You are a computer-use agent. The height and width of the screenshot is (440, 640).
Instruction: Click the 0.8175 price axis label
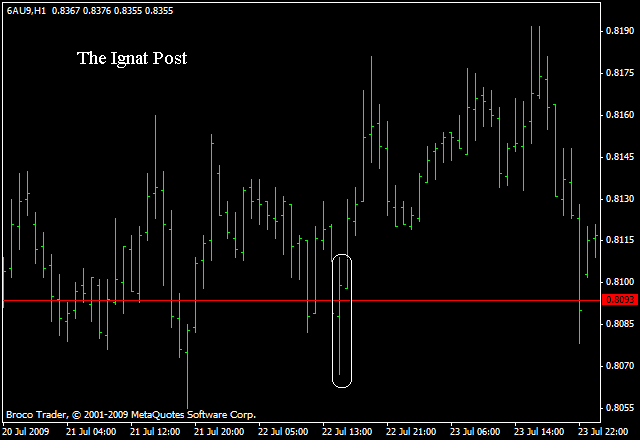[x=620, y=73]
